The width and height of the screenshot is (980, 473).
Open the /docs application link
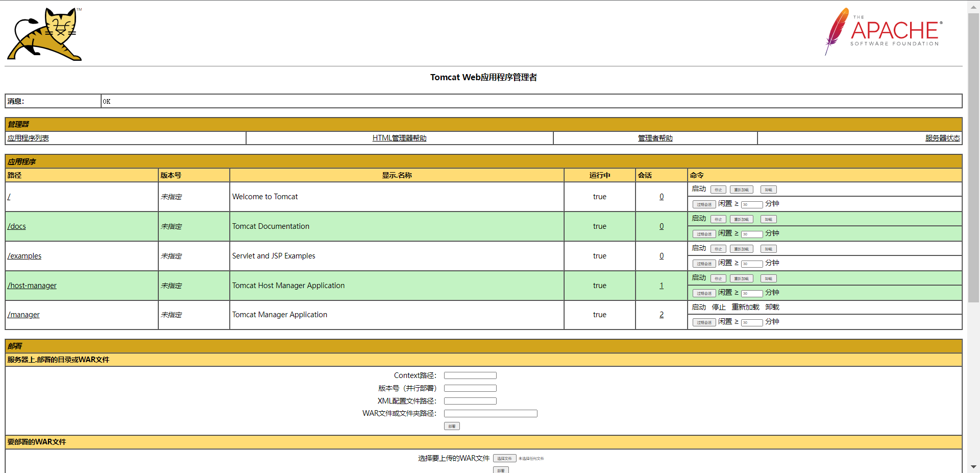click(x=16, y=226)
